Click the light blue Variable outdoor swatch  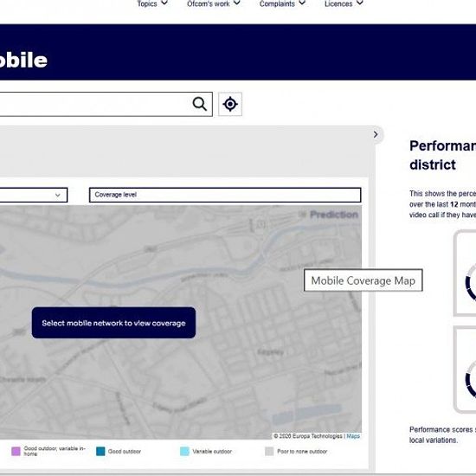[x=184, y=451]
